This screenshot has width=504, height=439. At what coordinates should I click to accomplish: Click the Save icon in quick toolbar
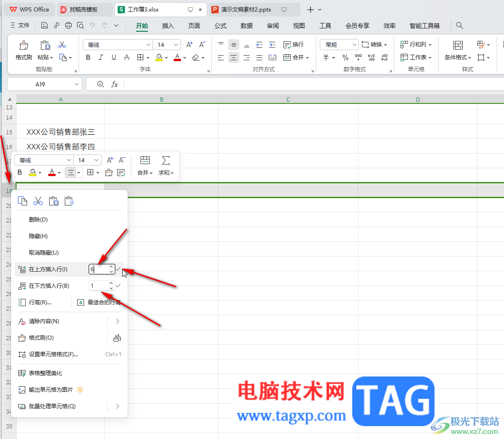click(x=45, y=26)
